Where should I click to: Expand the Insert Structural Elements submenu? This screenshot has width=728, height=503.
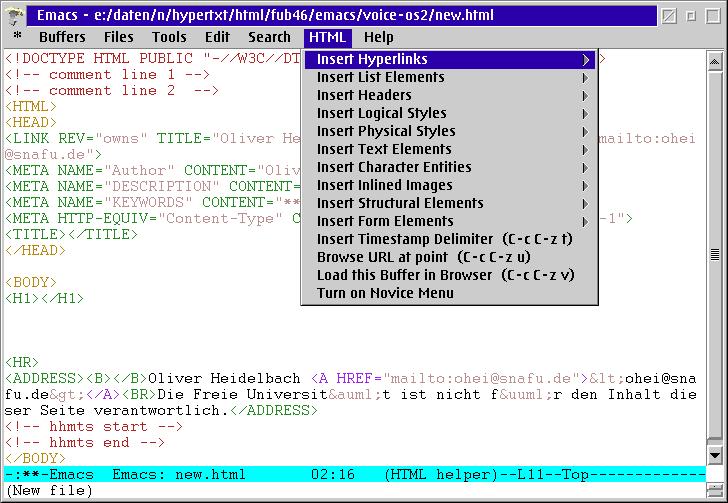pyautogui.click(x=449, y=203)
